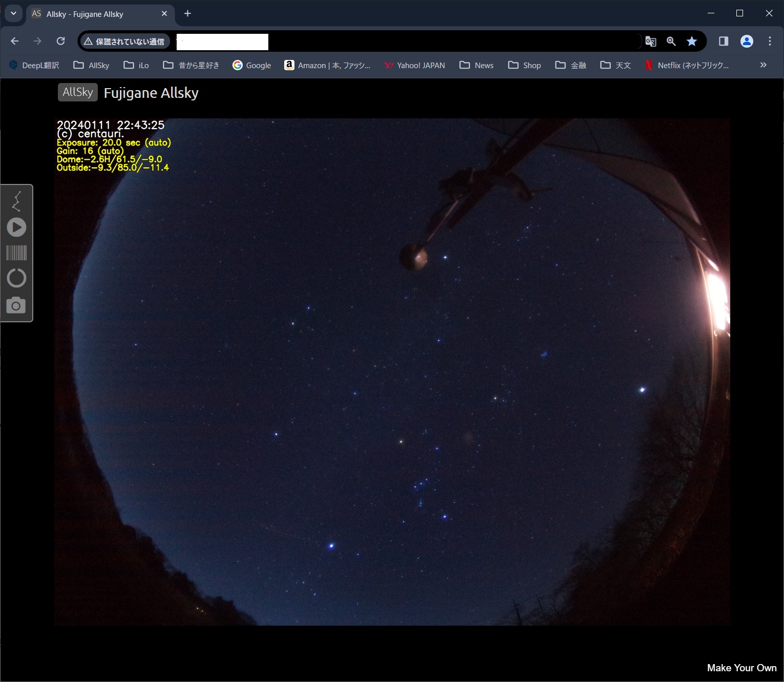Show more bookmarks via double chevron
The height and width of the screenshot is (682, 784).
763,65
